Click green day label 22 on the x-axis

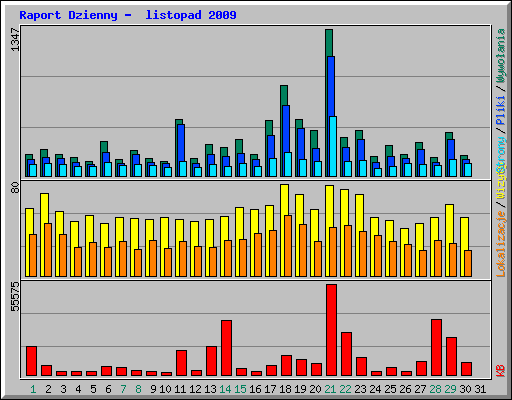pos(345,389)
